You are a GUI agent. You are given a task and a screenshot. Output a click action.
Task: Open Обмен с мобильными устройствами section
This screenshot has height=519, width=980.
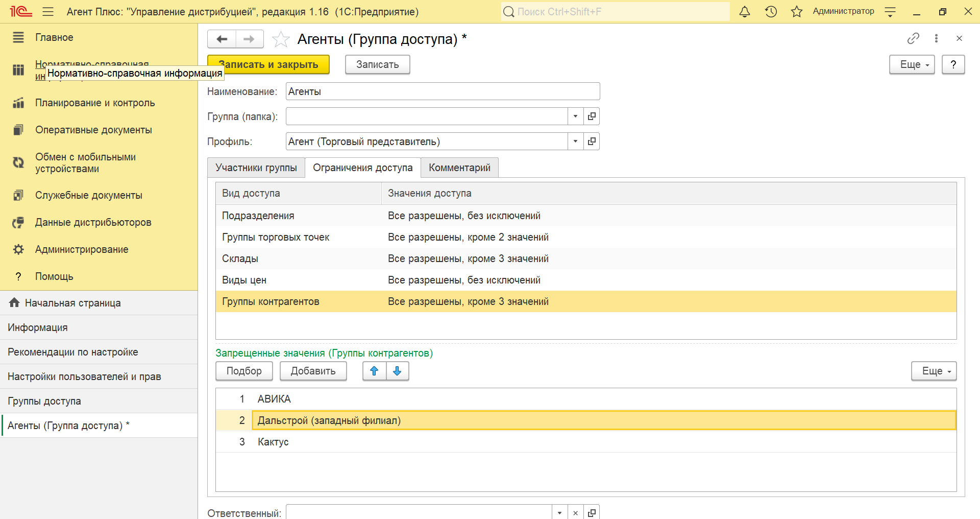click(85, 162)
